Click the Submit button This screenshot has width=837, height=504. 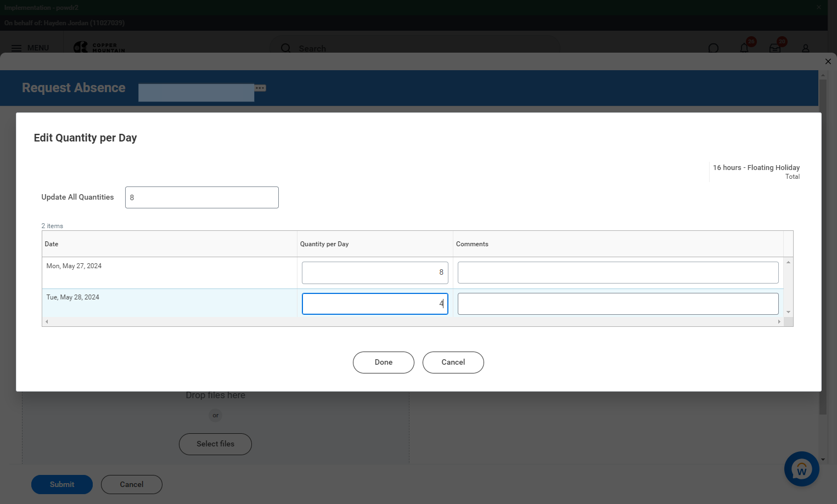pyautogui.click(x=62, y=484)
